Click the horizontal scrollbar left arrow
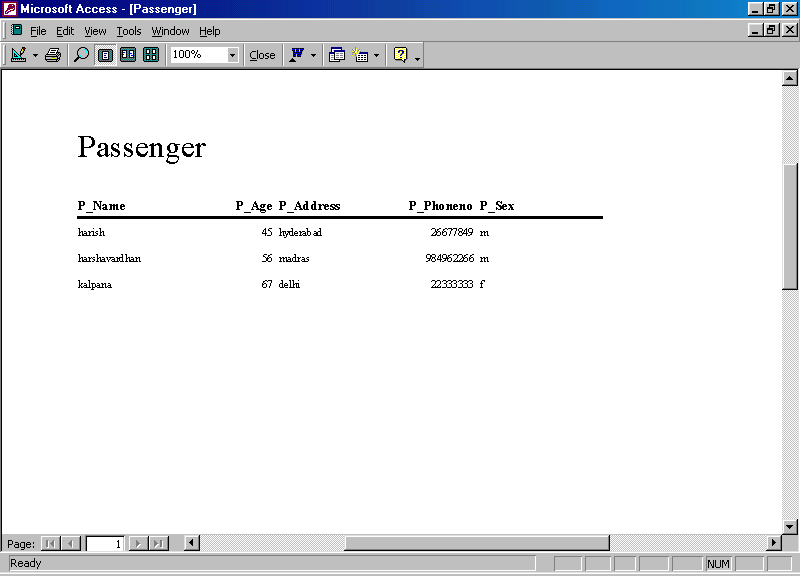 click(191, 543)
